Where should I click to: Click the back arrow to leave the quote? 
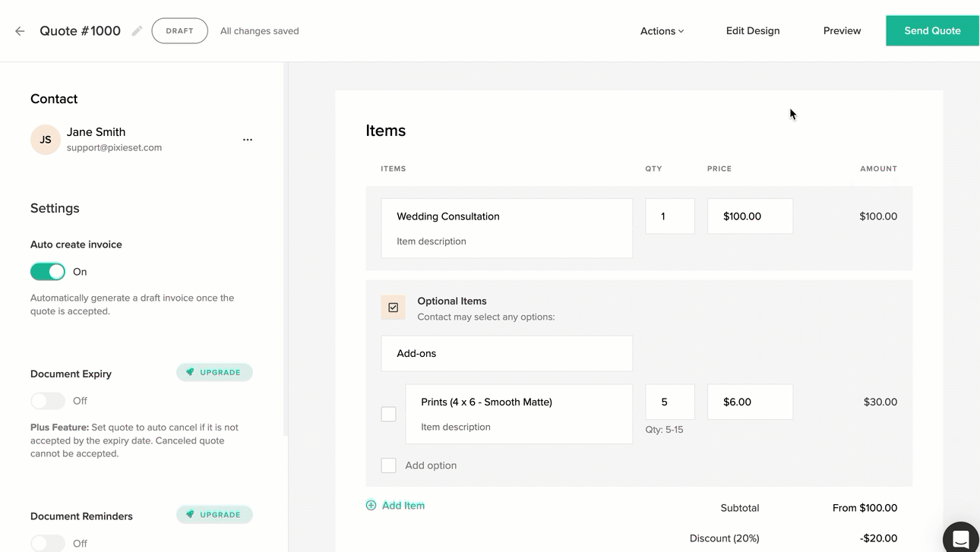pos(19,30)
